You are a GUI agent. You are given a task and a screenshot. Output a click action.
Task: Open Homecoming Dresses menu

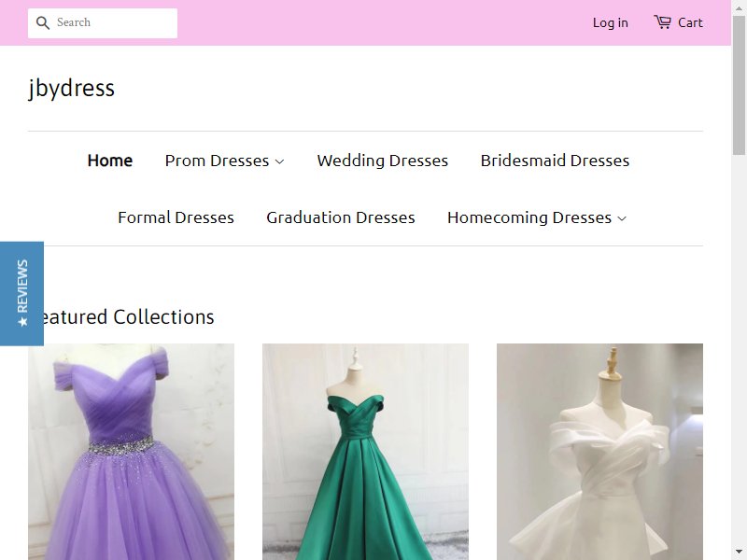(529, 217)
